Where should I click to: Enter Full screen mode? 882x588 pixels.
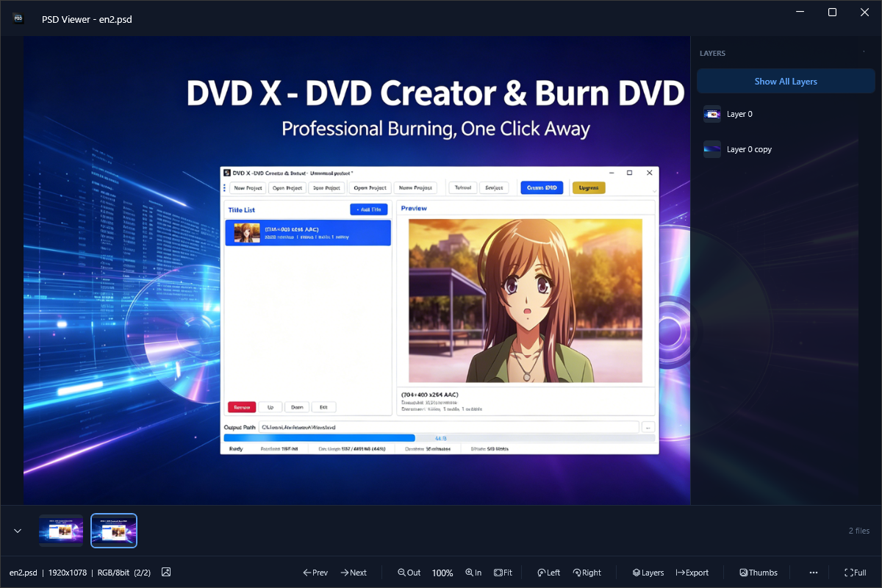tap(856, 573)
